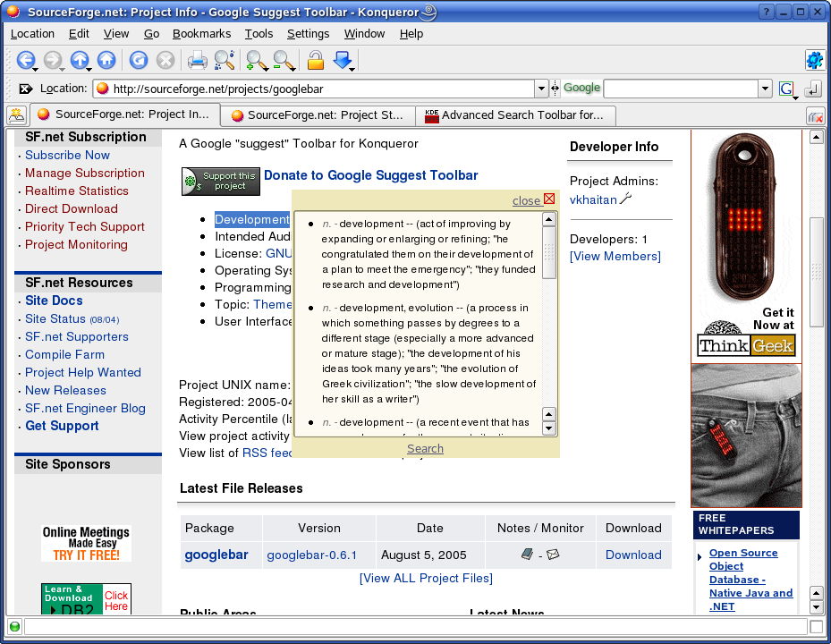Click the selected Development text

point(252,219)
